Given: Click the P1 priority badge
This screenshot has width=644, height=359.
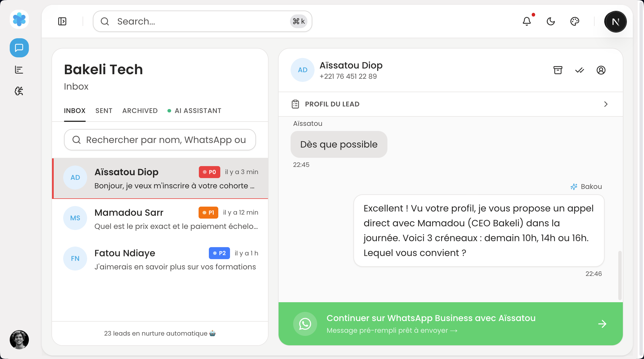Looking at the screenshot, I should pos(208,213).
